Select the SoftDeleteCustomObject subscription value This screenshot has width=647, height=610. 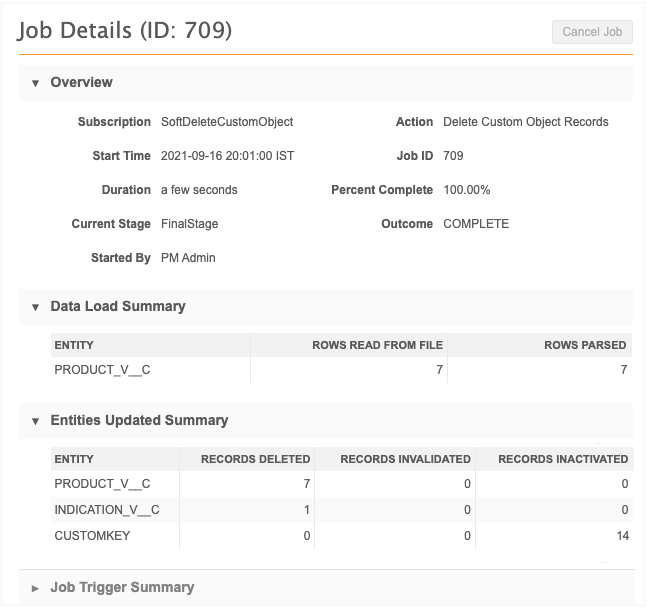point(227,122)
